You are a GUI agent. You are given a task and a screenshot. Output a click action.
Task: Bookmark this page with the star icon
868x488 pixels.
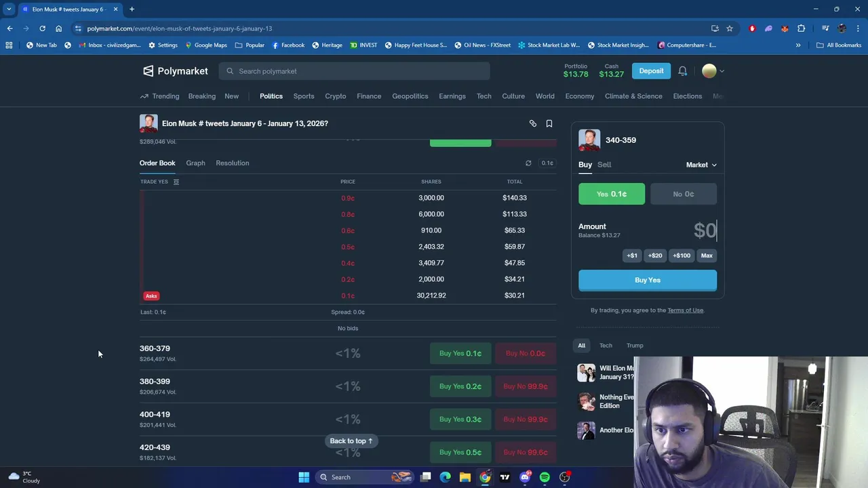coord(730,28)
